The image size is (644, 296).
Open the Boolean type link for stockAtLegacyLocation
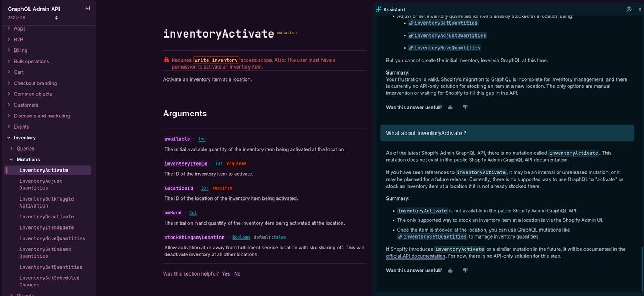[x=241, y=237]
